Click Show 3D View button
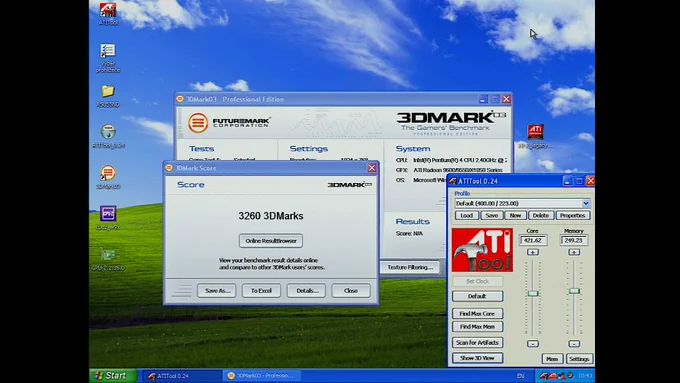The image size is (680, 383). 477,358
